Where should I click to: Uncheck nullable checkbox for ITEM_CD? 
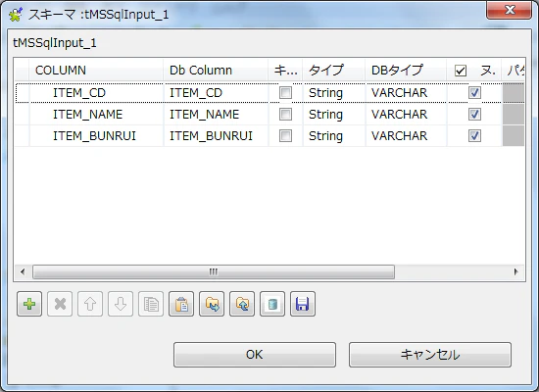click(474, 92)
